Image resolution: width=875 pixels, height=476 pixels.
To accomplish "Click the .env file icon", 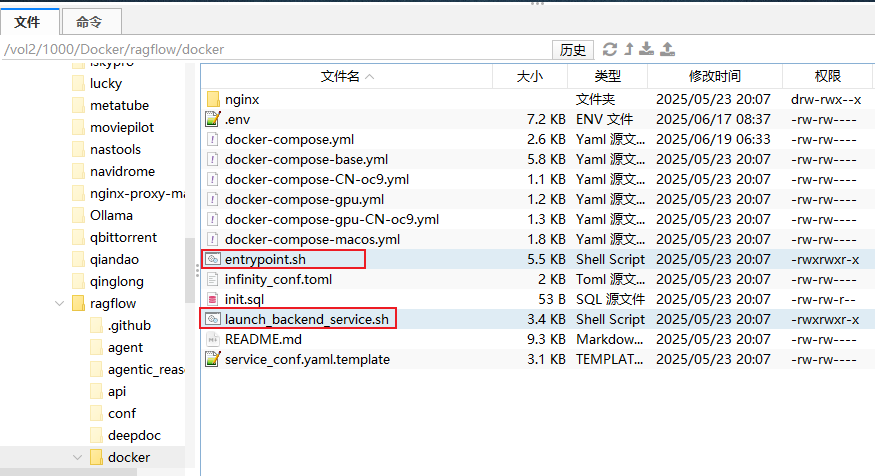I will coord(213,119).
